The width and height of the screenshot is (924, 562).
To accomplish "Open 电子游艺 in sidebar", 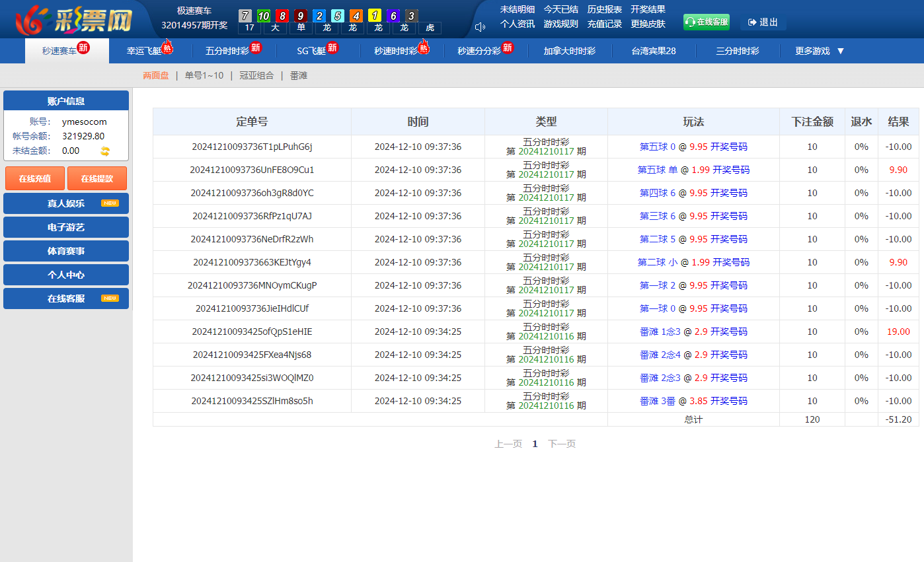I will tap(66, 227).
